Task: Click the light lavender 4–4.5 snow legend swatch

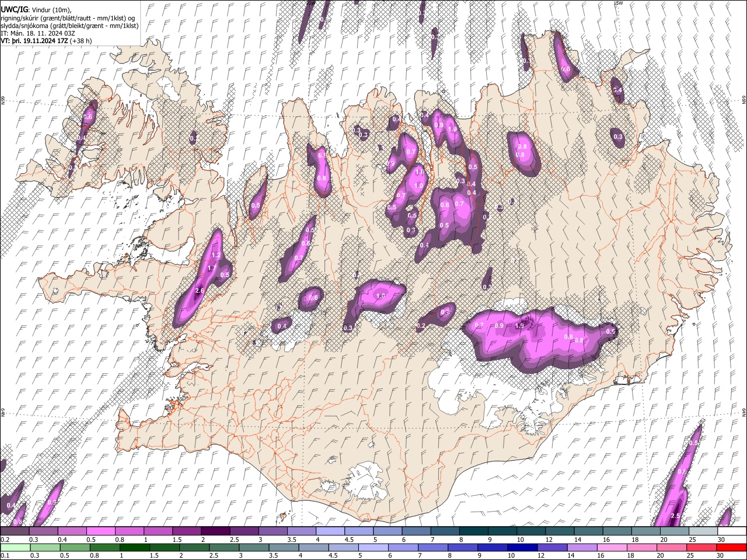Action: point(330,531)
